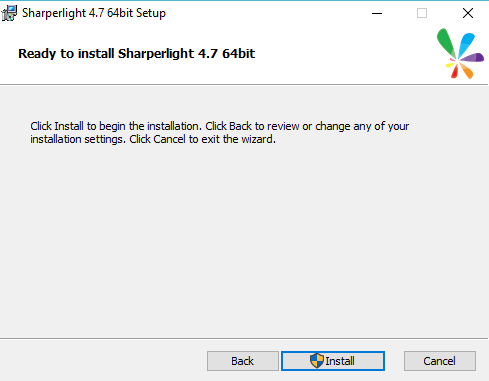The image size is (489, 381).
Task: Click the installation instructions paragraph
Action: [x=219, y=133]
